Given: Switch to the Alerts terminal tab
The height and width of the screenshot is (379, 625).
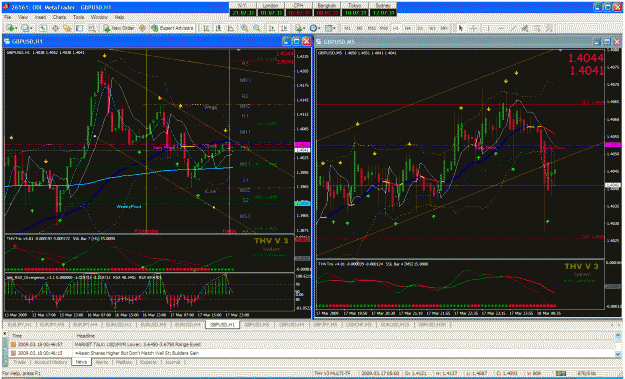Looking at the screenshot, I should tap(102, 362).
